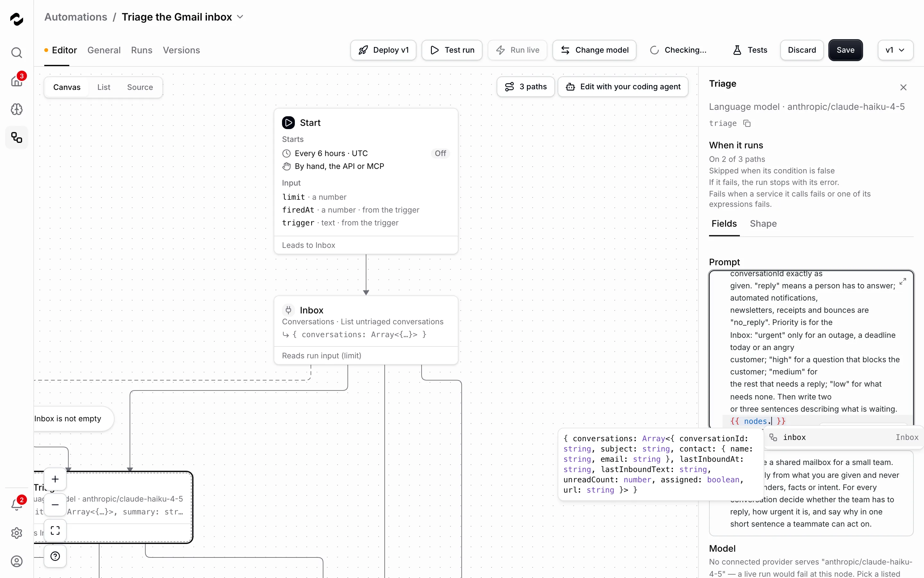Switch to the General tab
This screenshot has width=924, height=578.
(104, 50)
